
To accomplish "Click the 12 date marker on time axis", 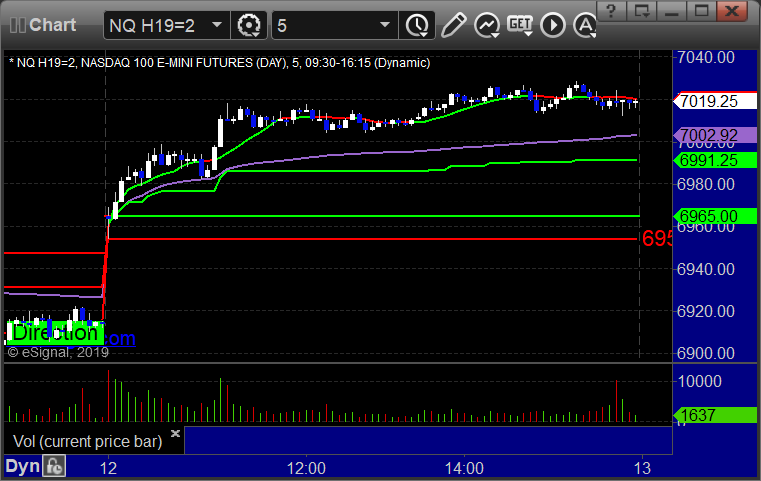I will pyautogui.click(x=108, y=468).
